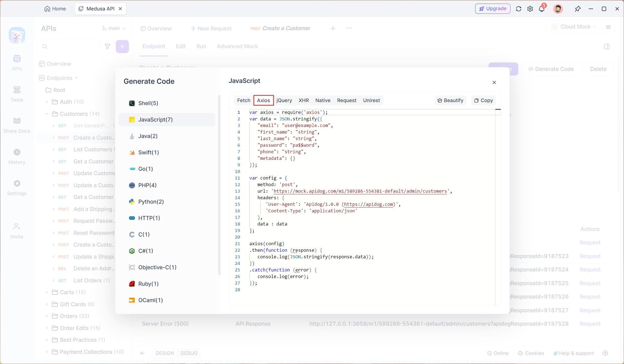Open the settings gear in title bar

(x=530, y=9)
